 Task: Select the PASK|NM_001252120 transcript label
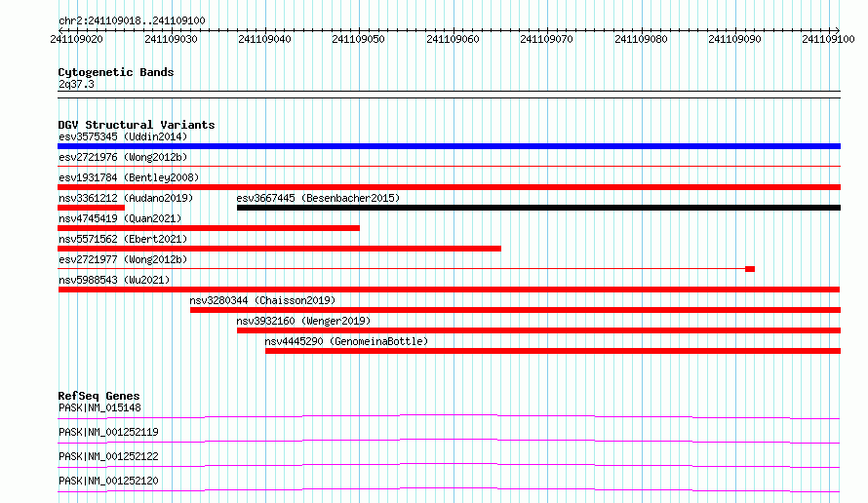[x=108, y=481]
